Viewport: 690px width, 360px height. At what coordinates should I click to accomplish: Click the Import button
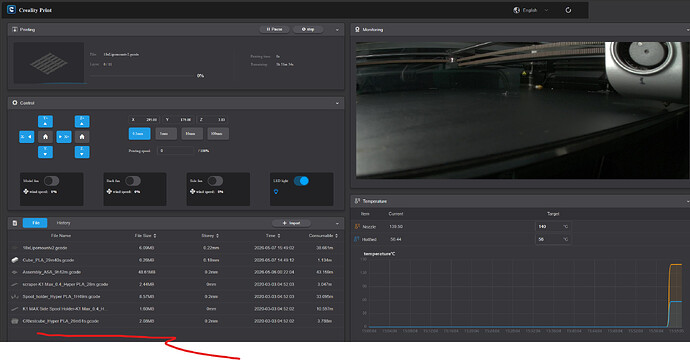[291, 223]
